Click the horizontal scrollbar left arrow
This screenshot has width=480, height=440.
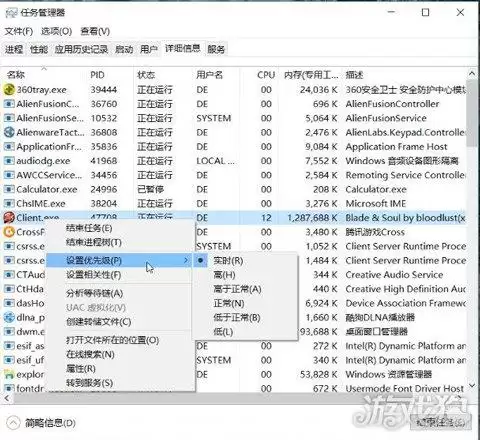[x=7, y=398]
